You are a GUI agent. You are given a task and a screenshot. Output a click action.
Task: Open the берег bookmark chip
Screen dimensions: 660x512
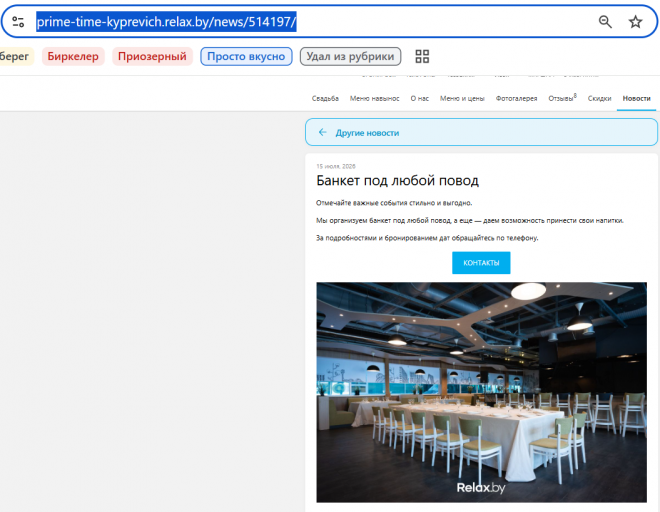click(15, 56)
